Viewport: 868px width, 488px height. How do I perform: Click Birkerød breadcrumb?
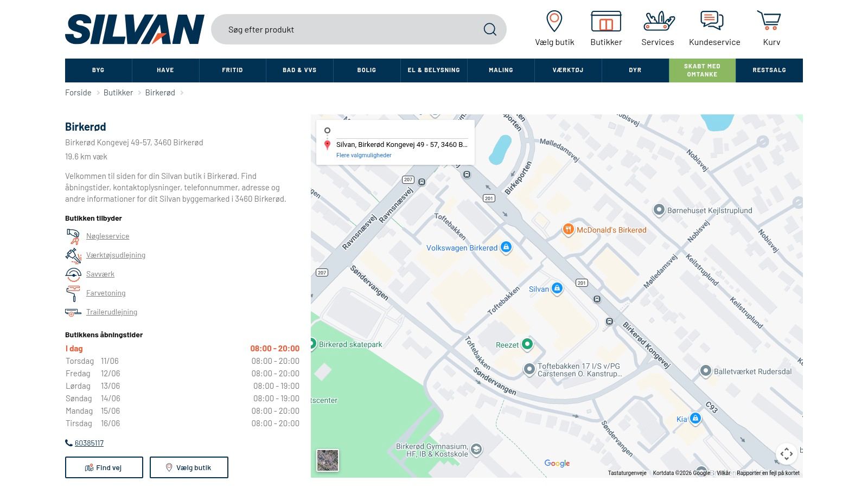160,93
